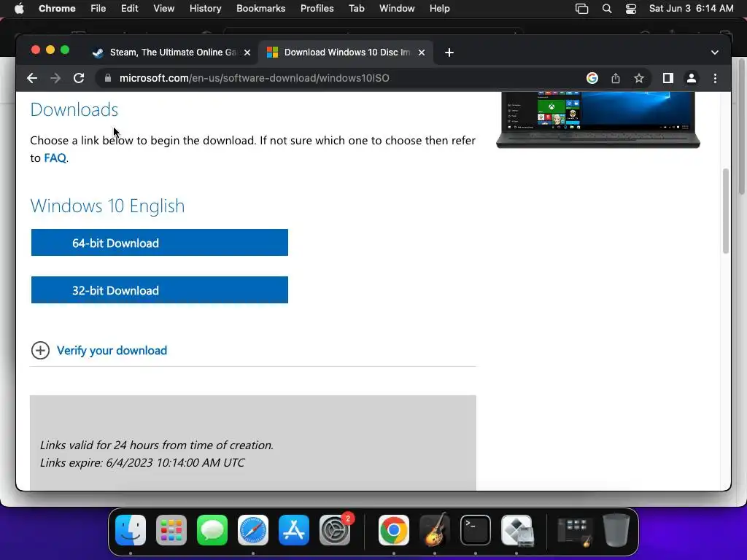Image resolution: width=747 pixels, height=560 pixels.
Task: Go back to the previous page
Action: 32,78
